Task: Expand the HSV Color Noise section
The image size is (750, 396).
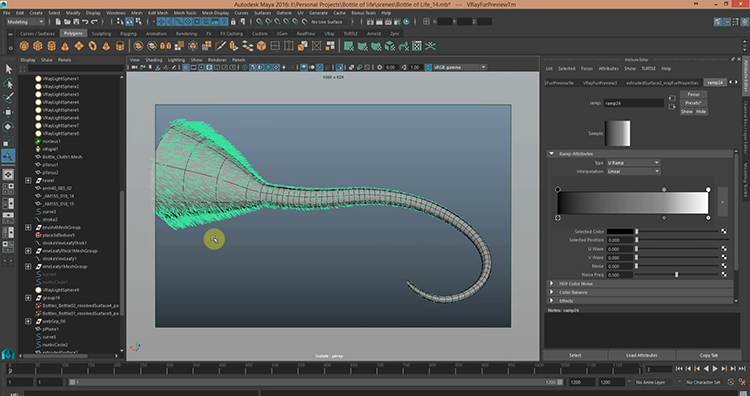Action: [551, 284]
